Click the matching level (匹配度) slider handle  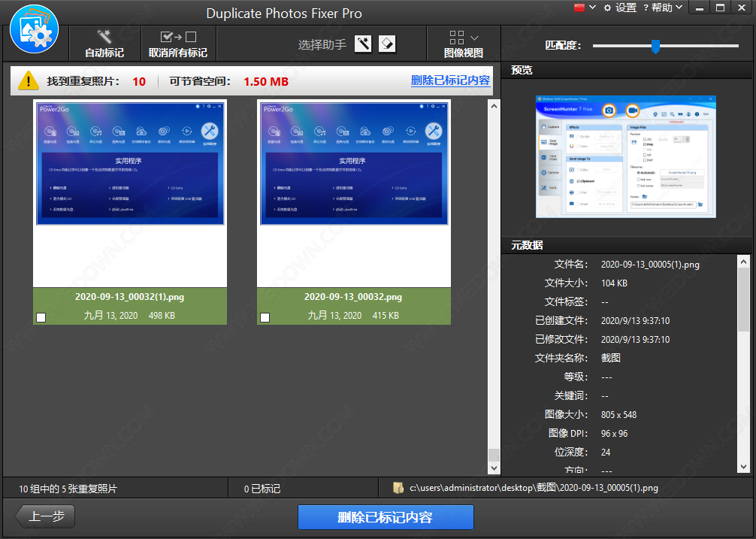[x=655, y=47]
